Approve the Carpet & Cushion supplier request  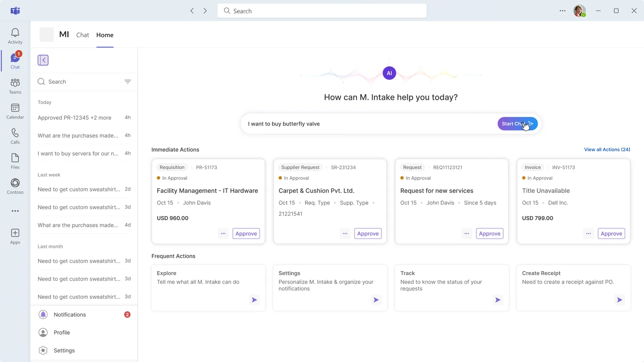(x=368, y=234)
